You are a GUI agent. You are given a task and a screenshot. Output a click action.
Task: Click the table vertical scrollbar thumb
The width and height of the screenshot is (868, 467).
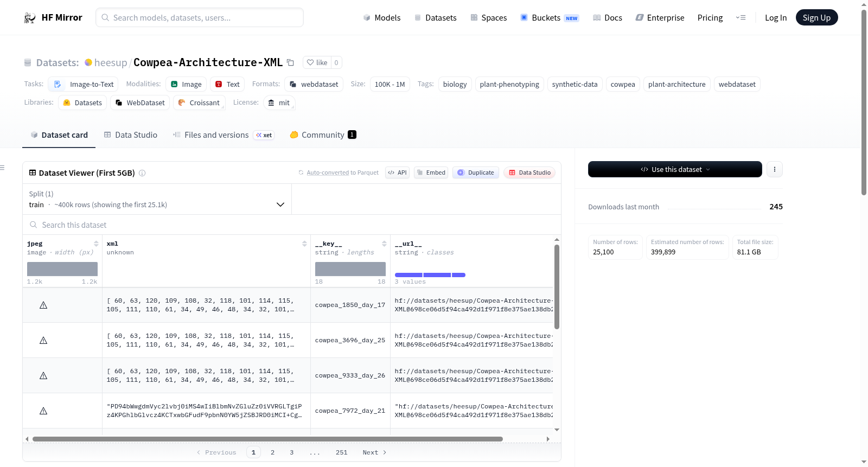(x=557, y=286)
